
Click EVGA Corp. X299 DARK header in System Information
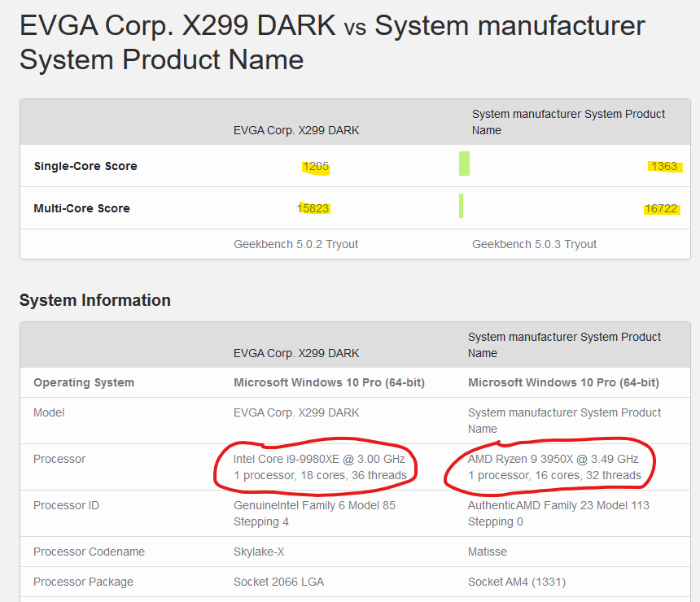point(296,353)
